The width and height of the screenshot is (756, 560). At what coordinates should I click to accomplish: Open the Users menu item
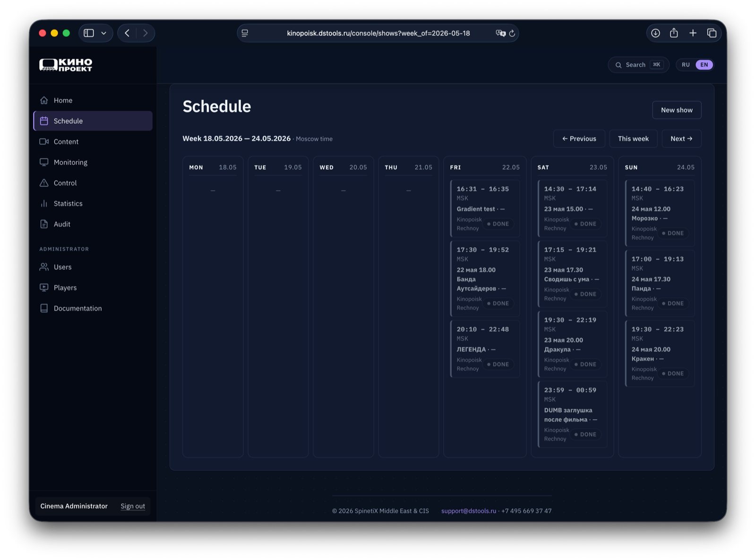pyautogui.click(x=93, y=267)
